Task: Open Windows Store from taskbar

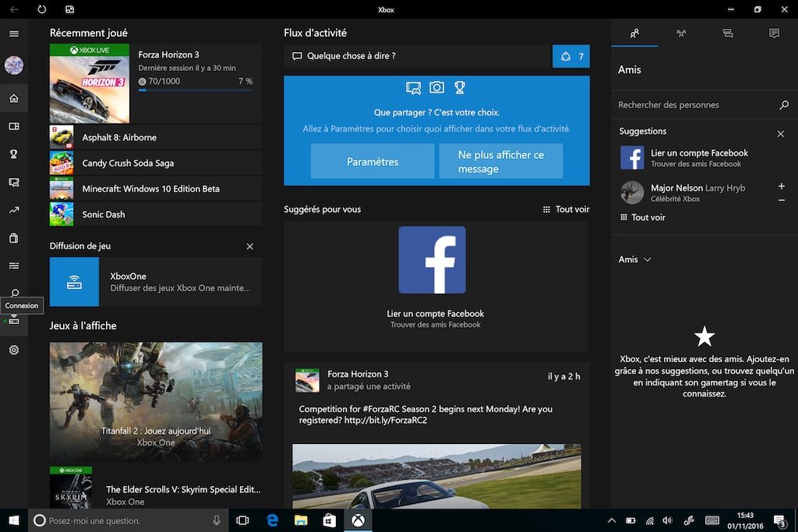Action: (x=330, y=520)
